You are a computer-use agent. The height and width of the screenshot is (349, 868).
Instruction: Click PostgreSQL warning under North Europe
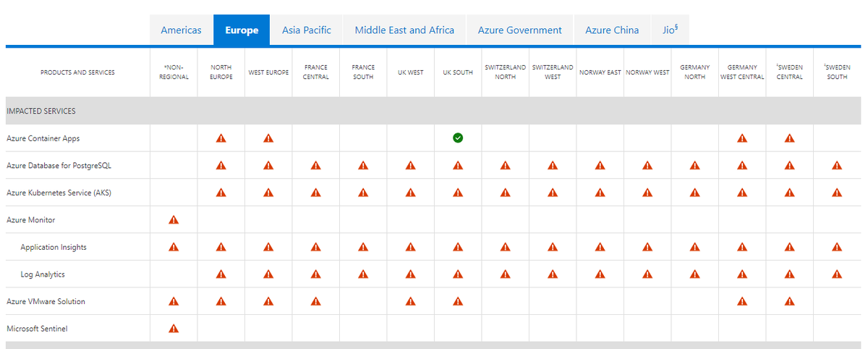[221, 165]
